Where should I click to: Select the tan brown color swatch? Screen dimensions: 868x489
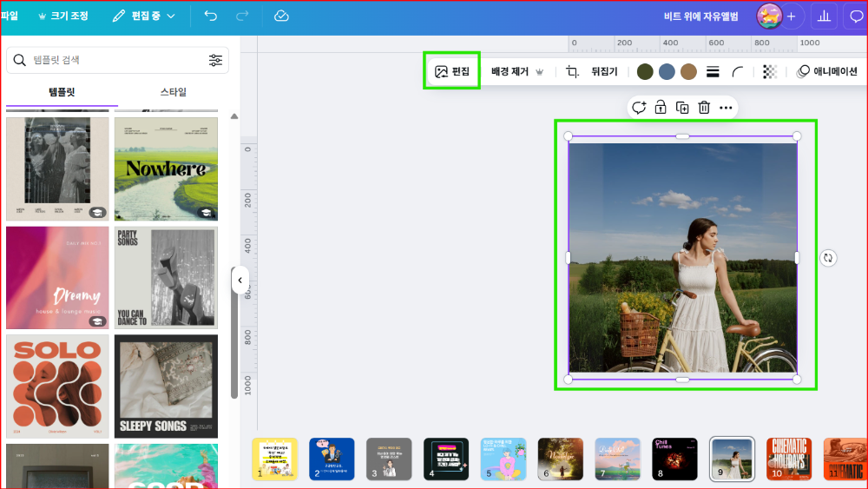click(x=688, y=71)
